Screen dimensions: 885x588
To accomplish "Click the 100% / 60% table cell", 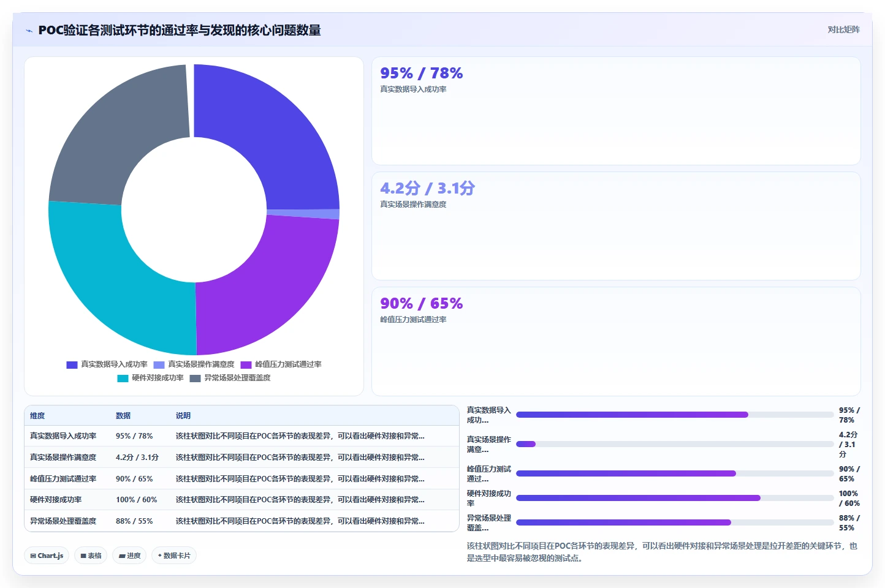I will click(137, 500).
